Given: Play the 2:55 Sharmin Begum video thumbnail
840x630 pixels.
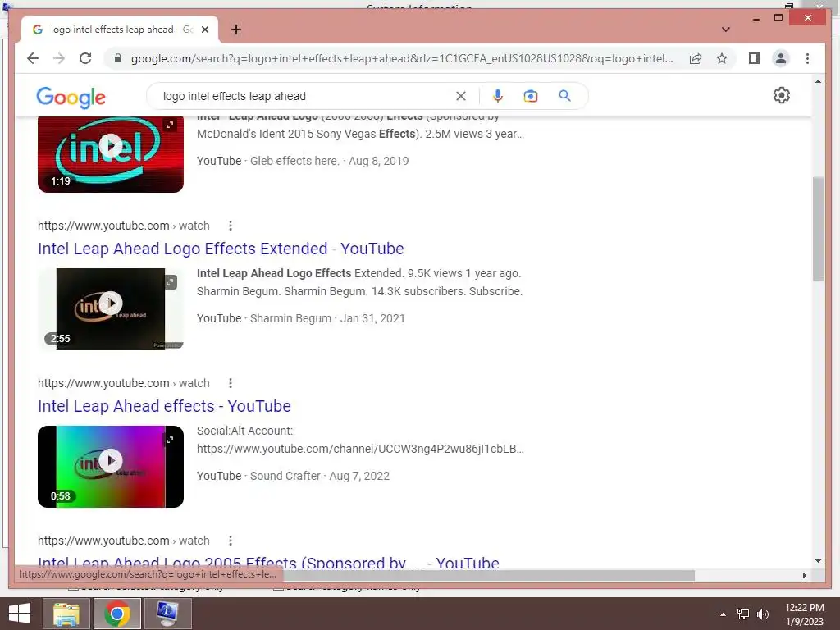Looking at the screenshot, I should pos(111,304).
